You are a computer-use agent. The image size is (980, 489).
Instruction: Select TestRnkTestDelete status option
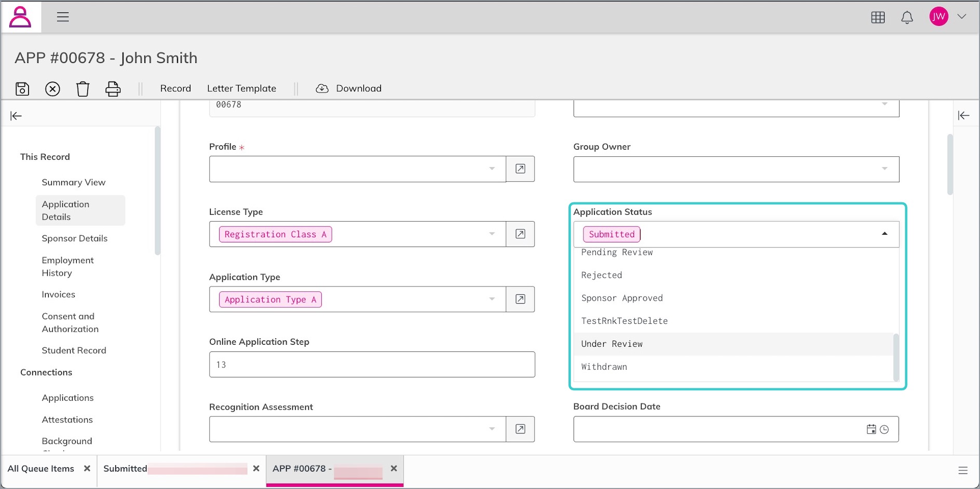(x=733, y=321)
